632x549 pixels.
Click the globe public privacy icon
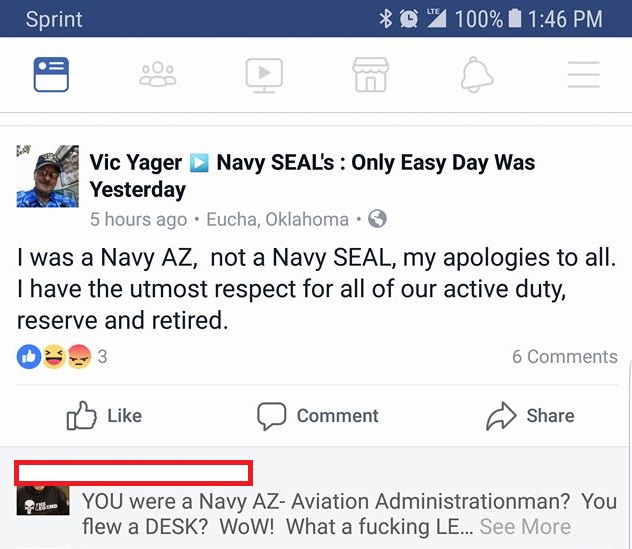click(x=377, y=219)
